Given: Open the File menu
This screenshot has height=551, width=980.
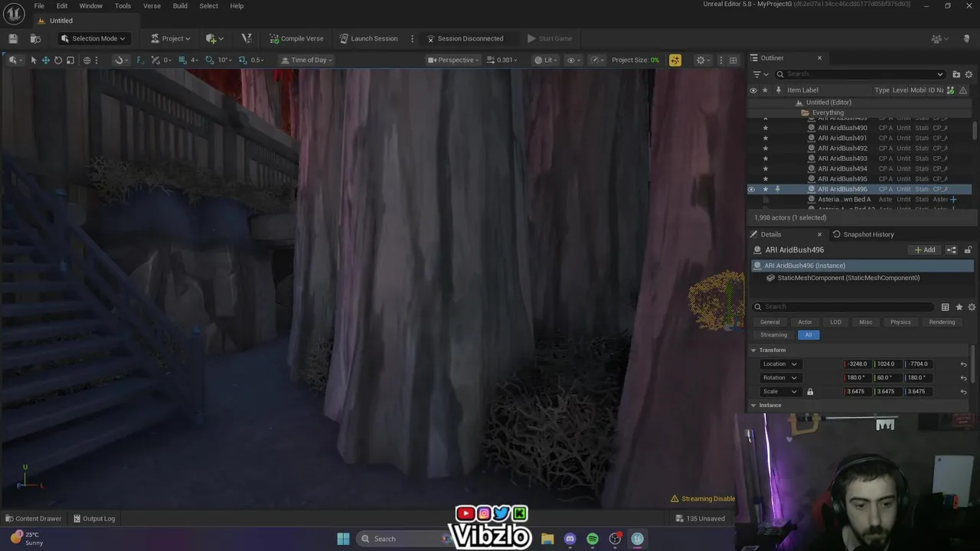Looking at the screenshot, I should point(39,6).
